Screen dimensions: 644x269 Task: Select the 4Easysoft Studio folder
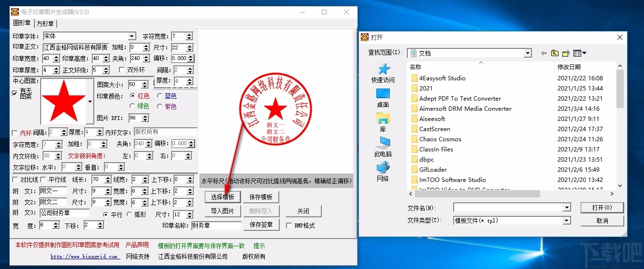tap(438, 78)
